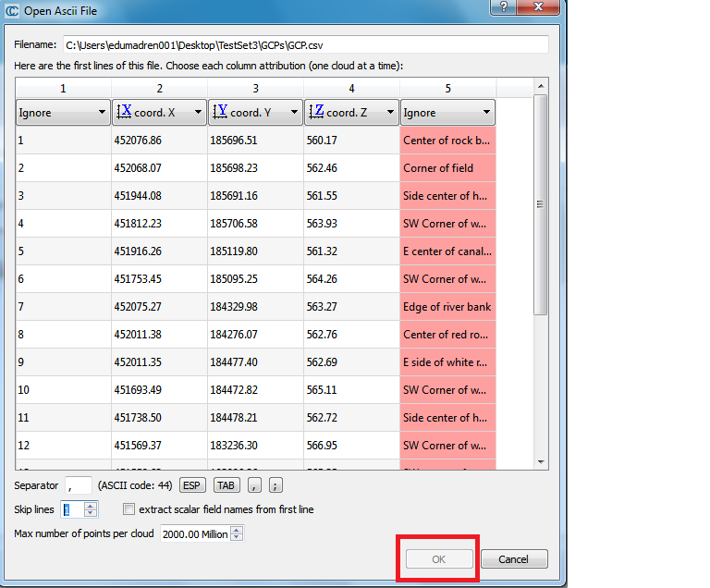Click the OK button
The height and width of the screenshot is (588, 710).
(x=438, y=559)
